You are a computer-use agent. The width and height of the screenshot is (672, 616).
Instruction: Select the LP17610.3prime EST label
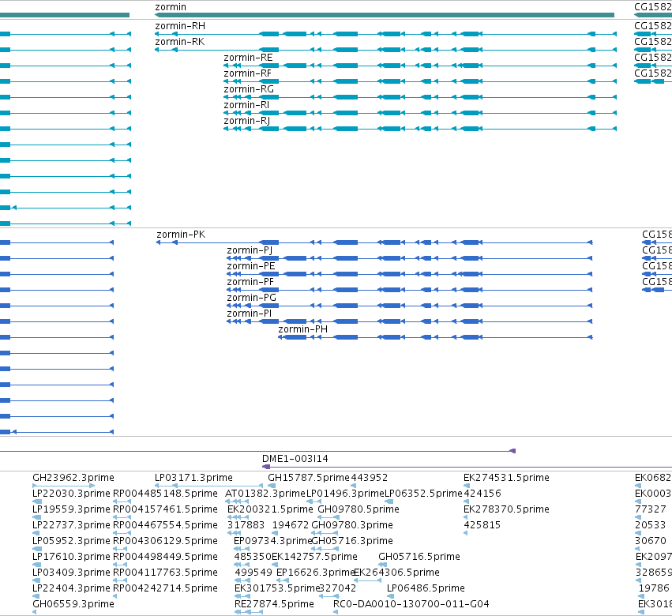[71, 558]
